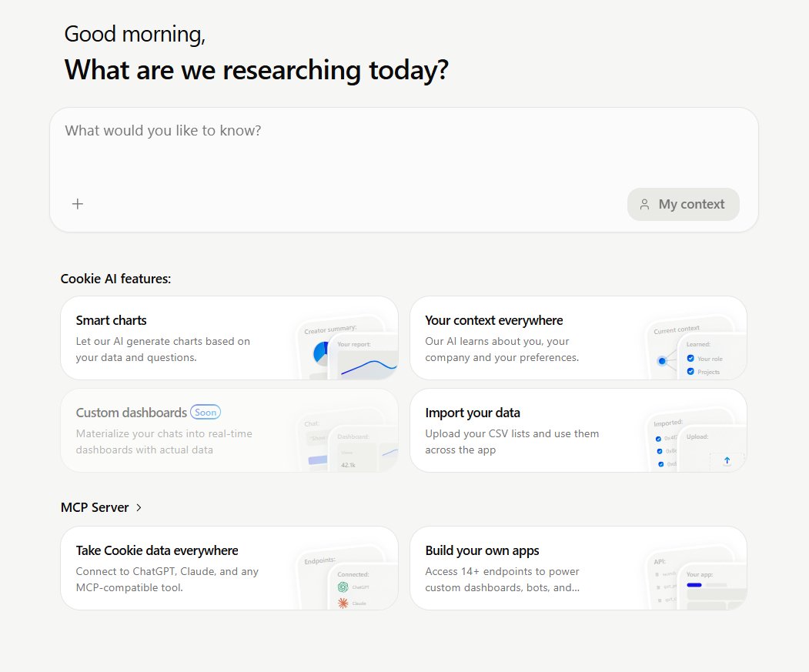Open the MCP Server heading link
The image size is (809, 672).
[x=95, y=508]
